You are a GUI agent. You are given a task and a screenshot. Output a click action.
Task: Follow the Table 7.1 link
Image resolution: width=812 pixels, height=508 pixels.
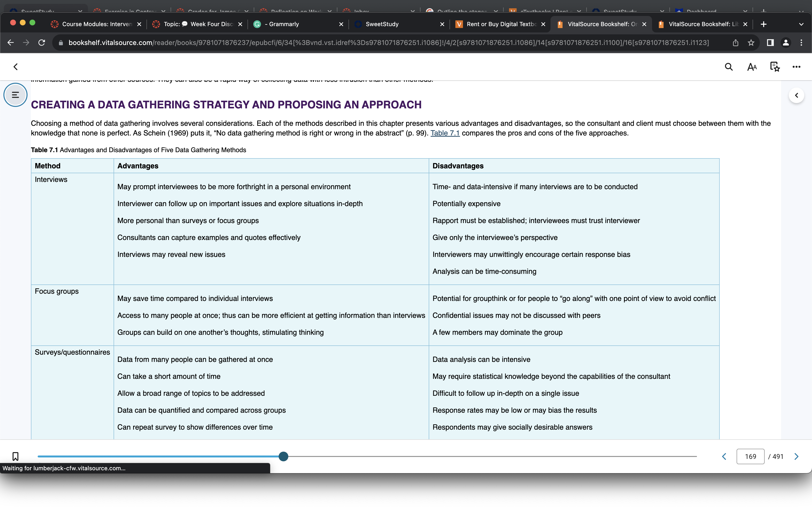click(445, 133)
